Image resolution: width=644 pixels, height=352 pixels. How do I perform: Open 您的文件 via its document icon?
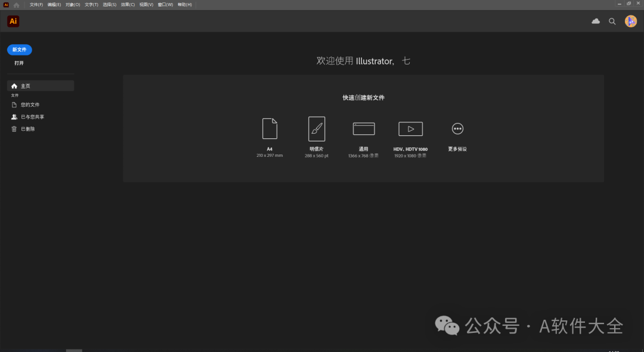click(14, 104)
